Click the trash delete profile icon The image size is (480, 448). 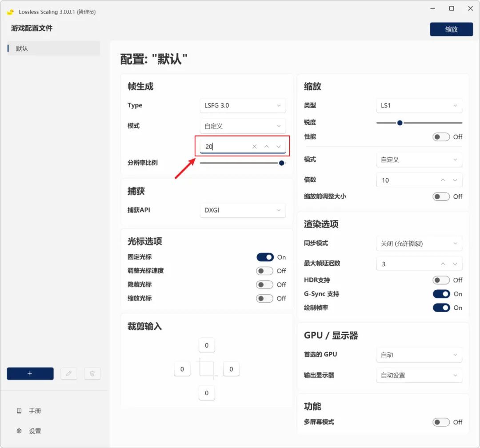pos(92,374)
